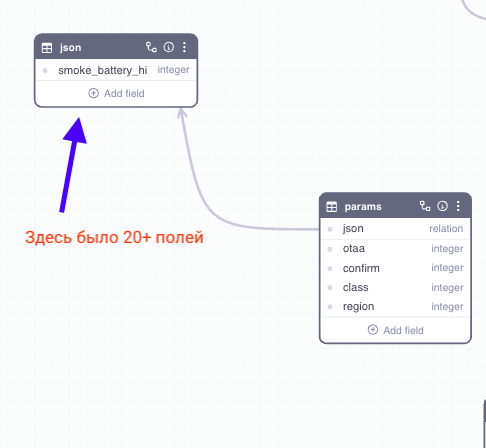Select the confirm field row

click(395, 268)
